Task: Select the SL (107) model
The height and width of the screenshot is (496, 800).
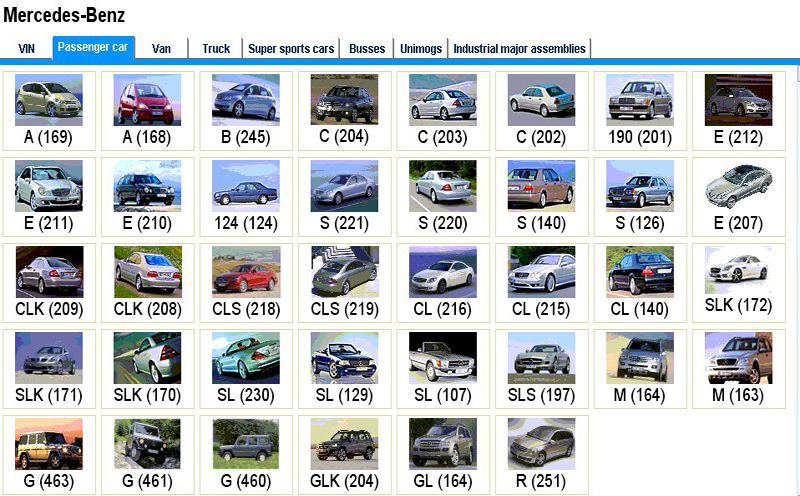Action: click(x=443, y=369)
